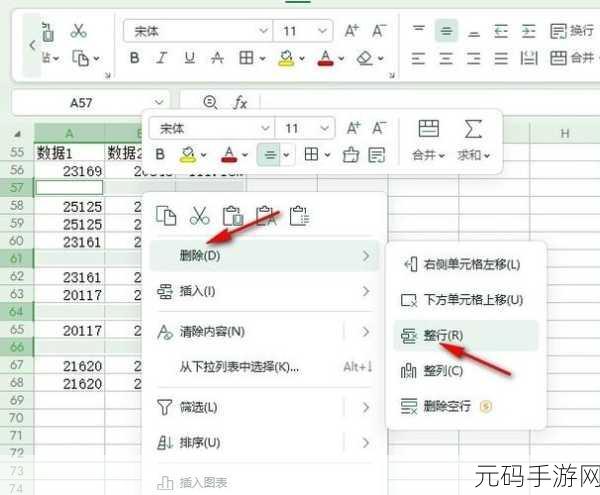
Task: Click the 换行 wrap text button
Action: click(572, 31)
